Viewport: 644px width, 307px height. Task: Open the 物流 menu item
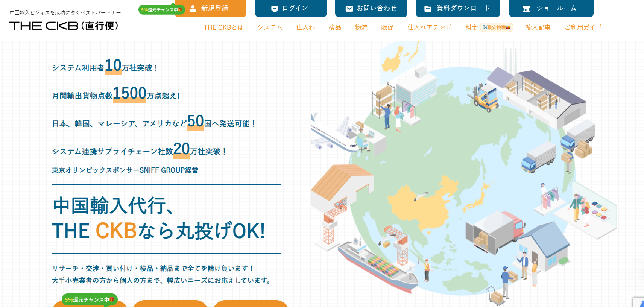point(361,27)
